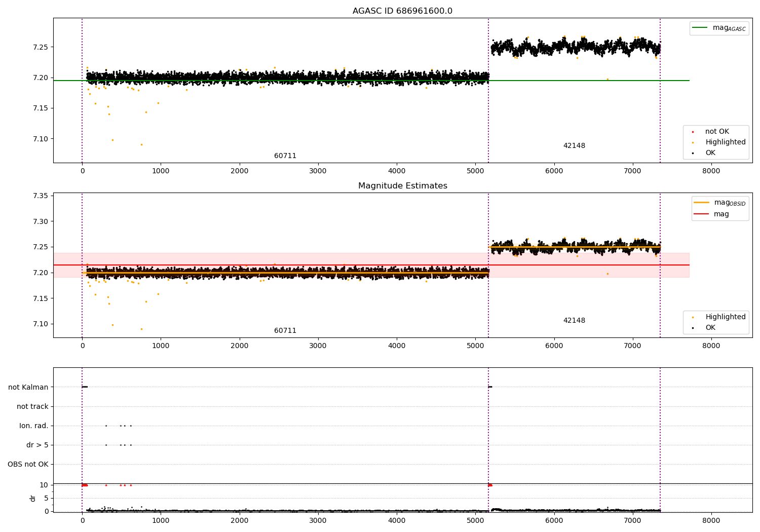Click the '2000' x-axis tick of bottom plot
The image size is (760, 532).
239,521
